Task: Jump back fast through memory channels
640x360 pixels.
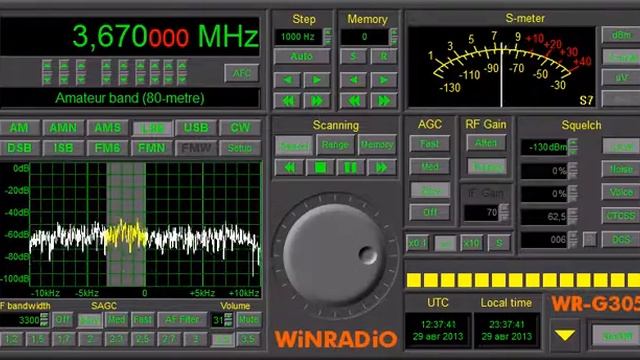Action: [353, 100]
